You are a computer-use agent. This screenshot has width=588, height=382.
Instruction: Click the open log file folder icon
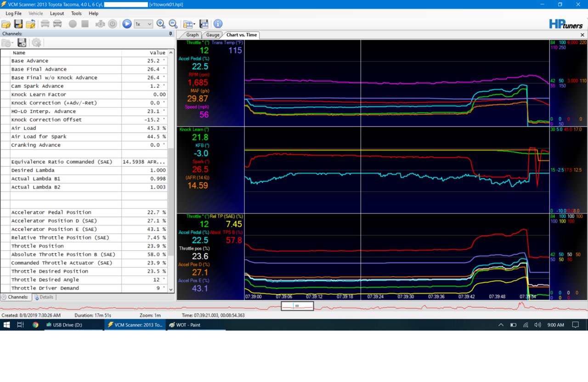(6, 24)
